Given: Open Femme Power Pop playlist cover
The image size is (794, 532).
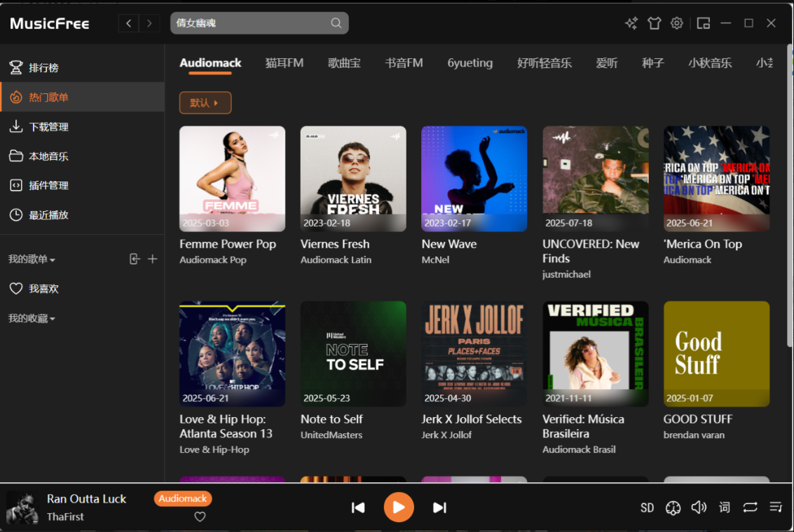Looking at the screenshot, I should [x=233, y=179].
